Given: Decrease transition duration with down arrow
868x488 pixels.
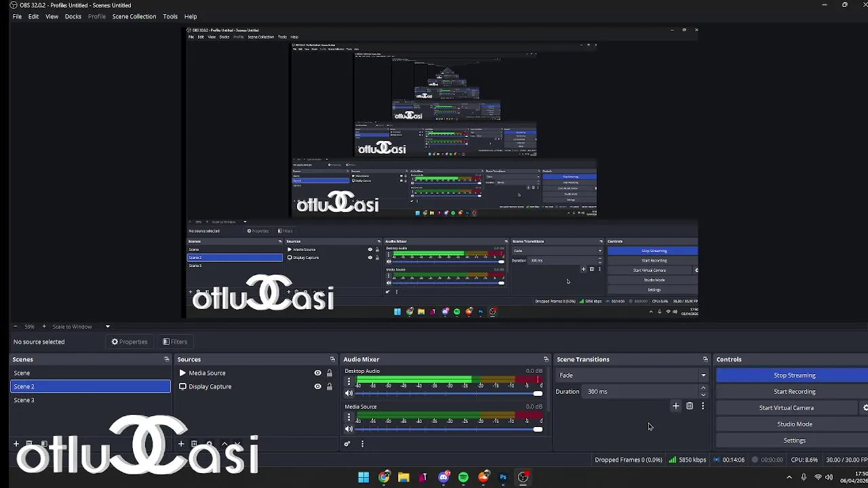Looking at the screenshot, I should pyautogui.click(x=703, y=394).
